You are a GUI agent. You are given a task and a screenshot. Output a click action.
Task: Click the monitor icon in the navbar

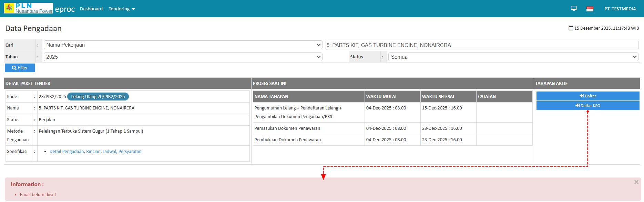pyautogui.click(x=574, y=9)
